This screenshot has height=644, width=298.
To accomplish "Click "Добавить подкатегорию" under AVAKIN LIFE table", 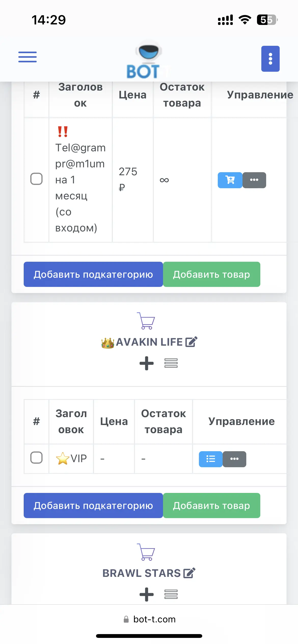I will coord(93,505).
